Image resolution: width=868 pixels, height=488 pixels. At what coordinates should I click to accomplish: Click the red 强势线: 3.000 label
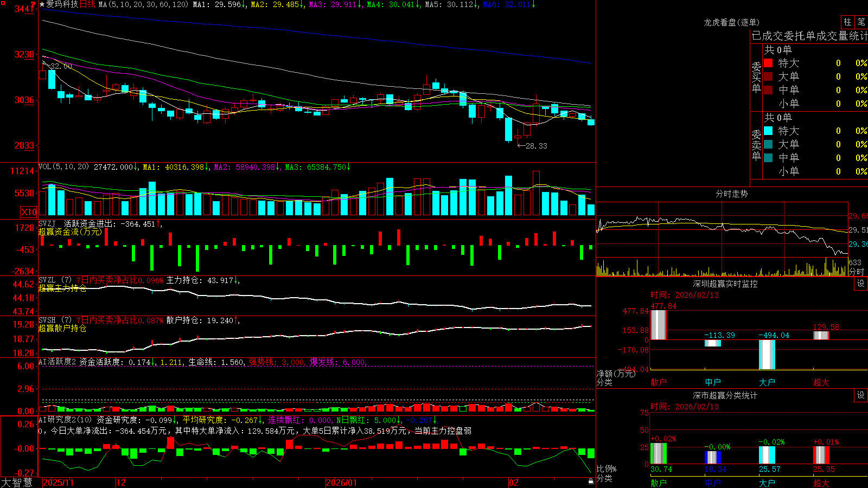tap(277, 362)
